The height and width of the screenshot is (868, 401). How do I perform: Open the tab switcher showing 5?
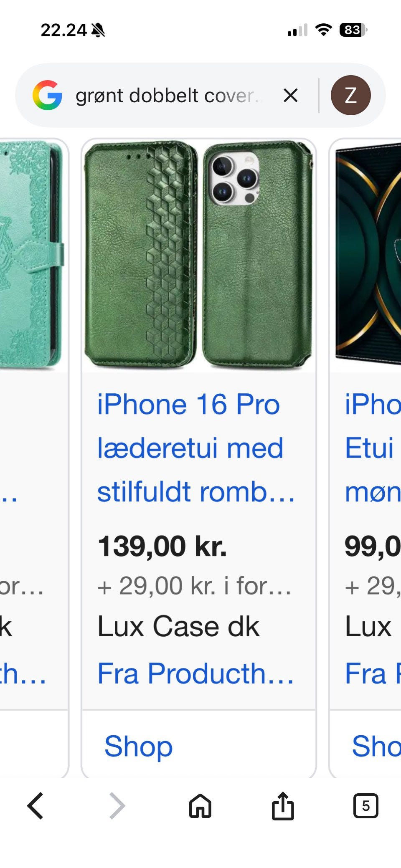(365, 806)
